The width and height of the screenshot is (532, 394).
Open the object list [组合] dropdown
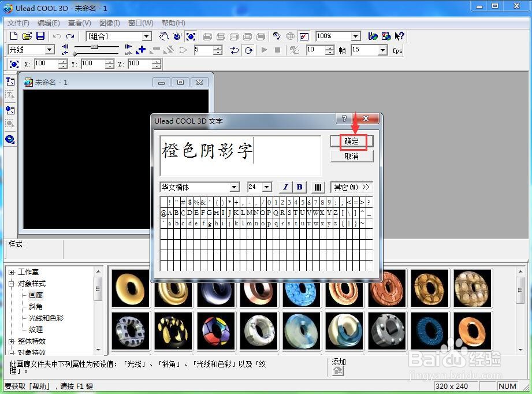point(147,36)
